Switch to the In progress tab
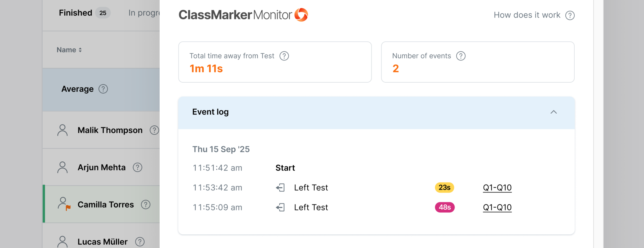 (144, 13)
